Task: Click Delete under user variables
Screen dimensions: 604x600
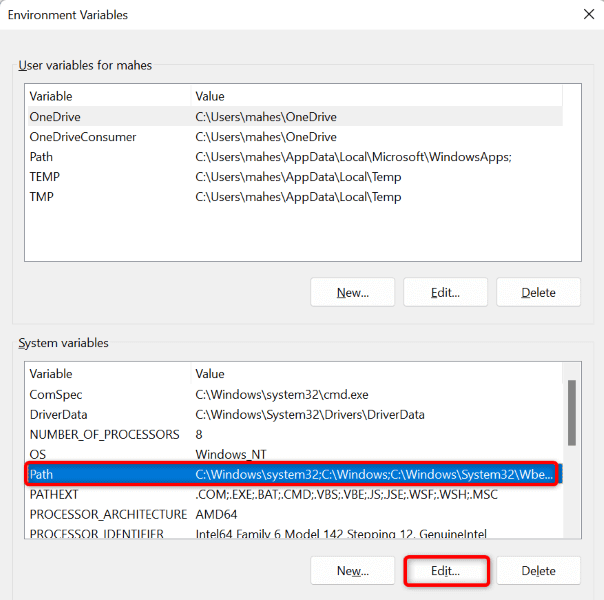Action: 538,292
